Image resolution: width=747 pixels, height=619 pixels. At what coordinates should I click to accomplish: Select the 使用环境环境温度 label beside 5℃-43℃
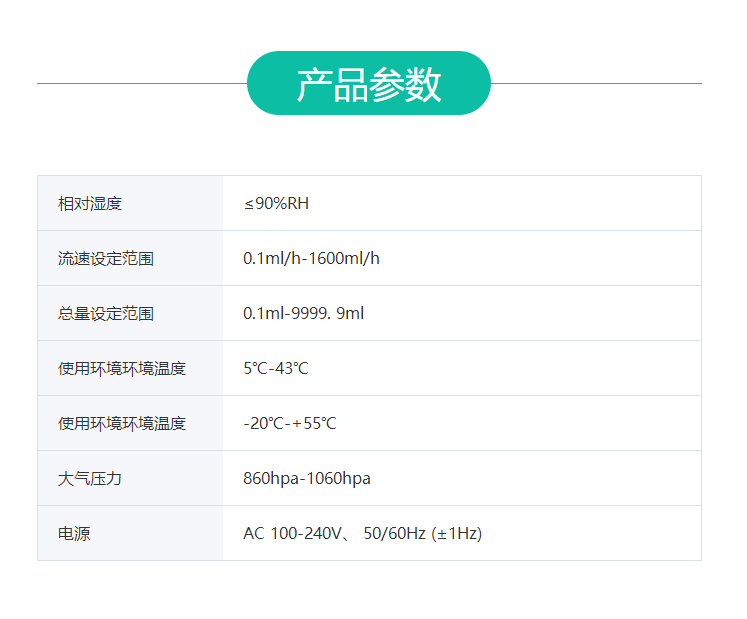coord(122,369)
